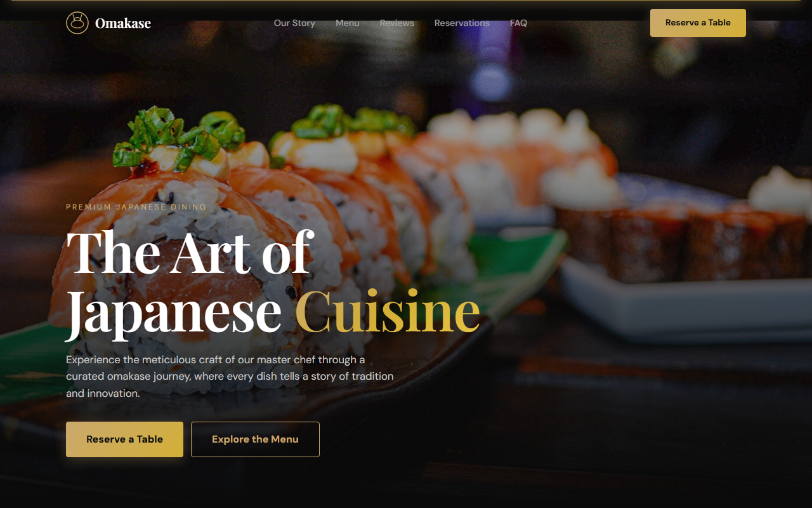Image resolution: width=812 pixels, height=508 pixels.
Task: Click the gold progress bar atop the page
Action: [406, 1]
